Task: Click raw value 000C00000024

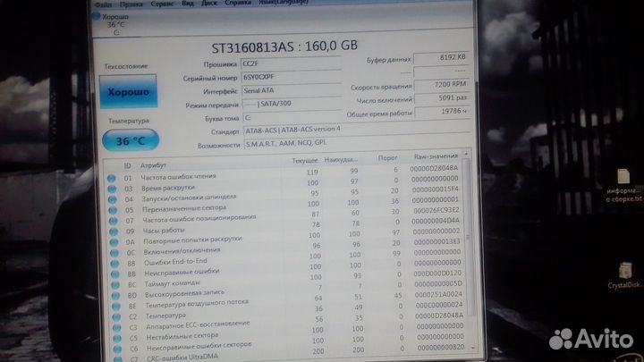Action: [439, 305]
